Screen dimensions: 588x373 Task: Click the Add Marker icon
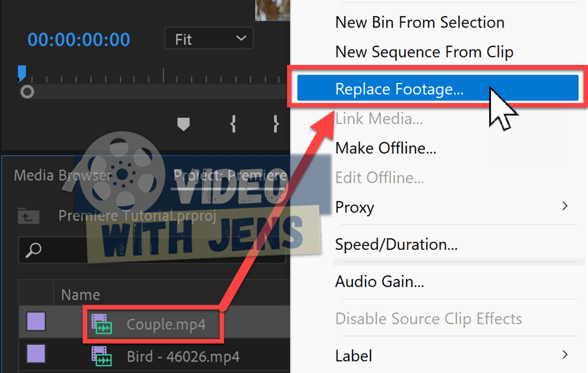click(183, 124)
